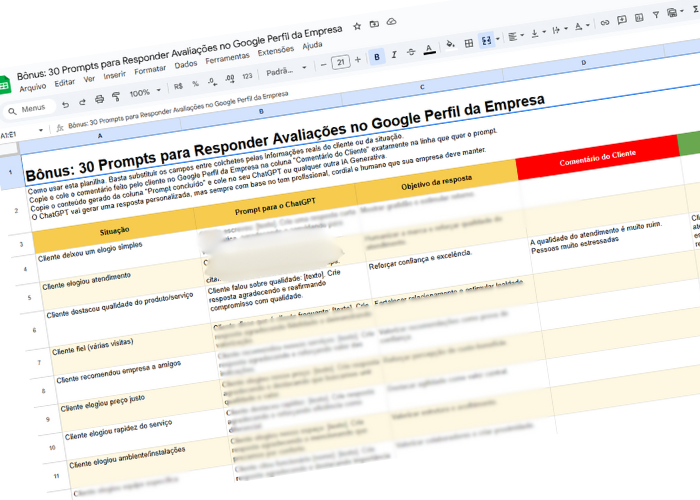Open the fill color picker
Screen dimensions: 700x500
[450, 45]
